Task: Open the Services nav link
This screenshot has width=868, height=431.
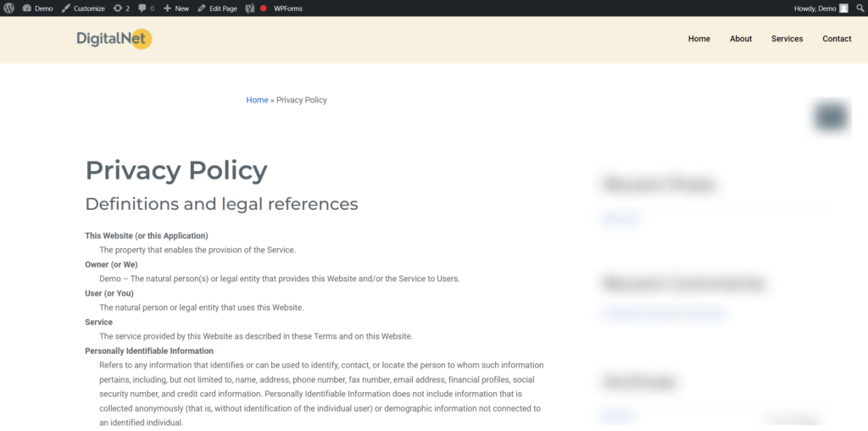Action: pos(787,39)
